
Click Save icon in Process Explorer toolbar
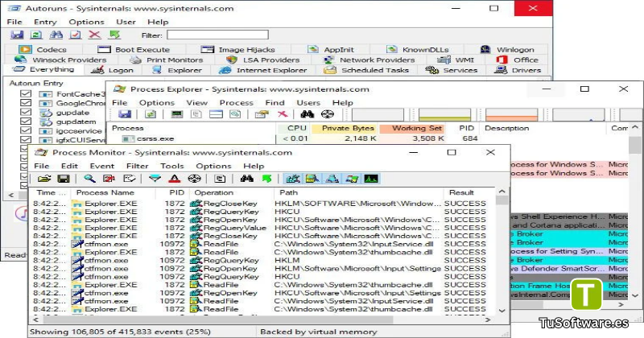(125, 114)
